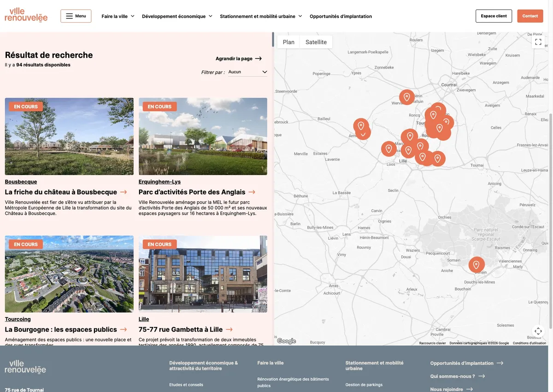Click arrow icon after La Bourgogne title
Screen dimensions: 553x392
[124, 329]
